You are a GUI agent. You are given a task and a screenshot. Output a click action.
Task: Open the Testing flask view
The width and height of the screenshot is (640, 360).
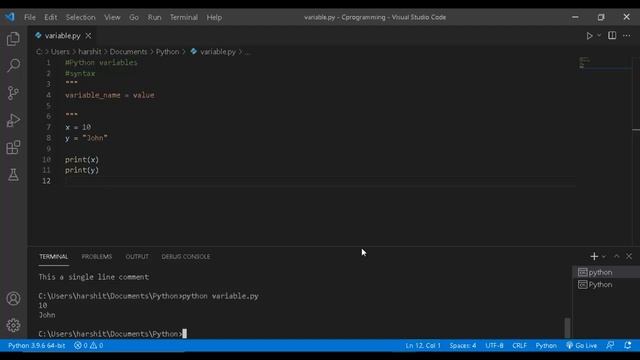[13, 175]
